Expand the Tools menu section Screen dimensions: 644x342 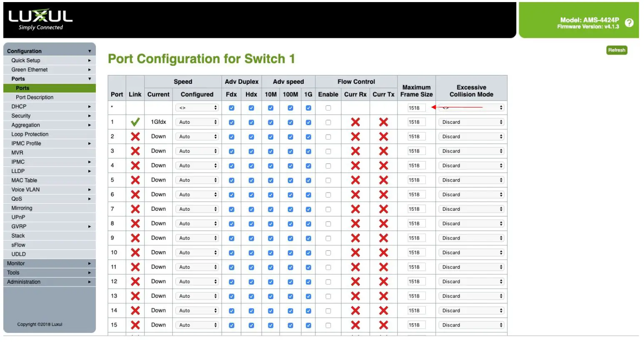coord(50,272)
